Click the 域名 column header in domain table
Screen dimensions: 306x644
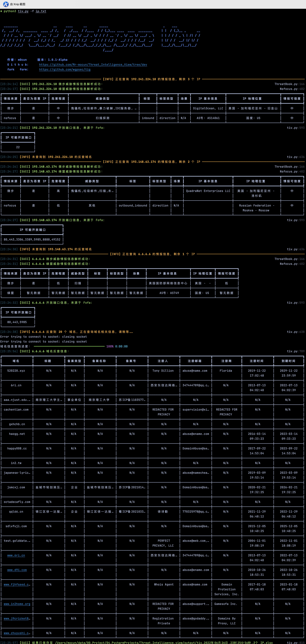pyautogui.click(x=16, y=361)
